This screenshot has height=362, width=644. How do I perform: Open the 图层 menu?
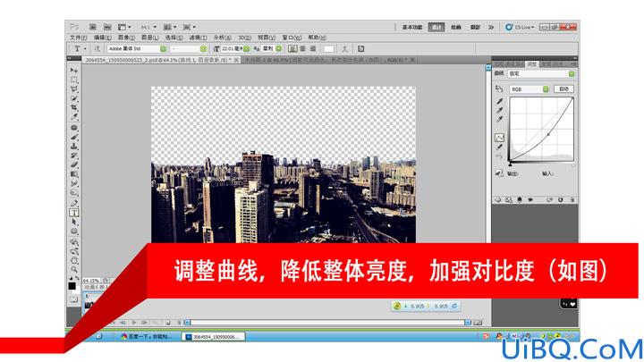point(150,38)
